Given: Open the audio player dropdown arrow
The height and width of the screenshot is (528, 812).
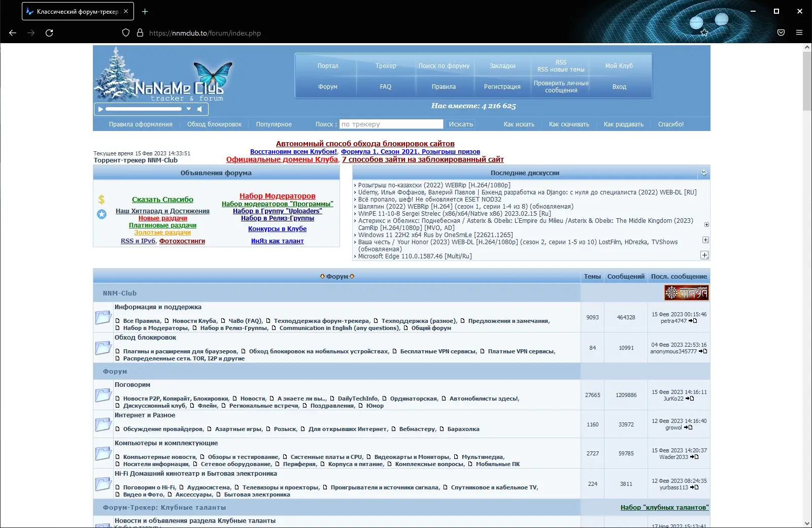Looking at the screenshot, I should click(189, 109).
